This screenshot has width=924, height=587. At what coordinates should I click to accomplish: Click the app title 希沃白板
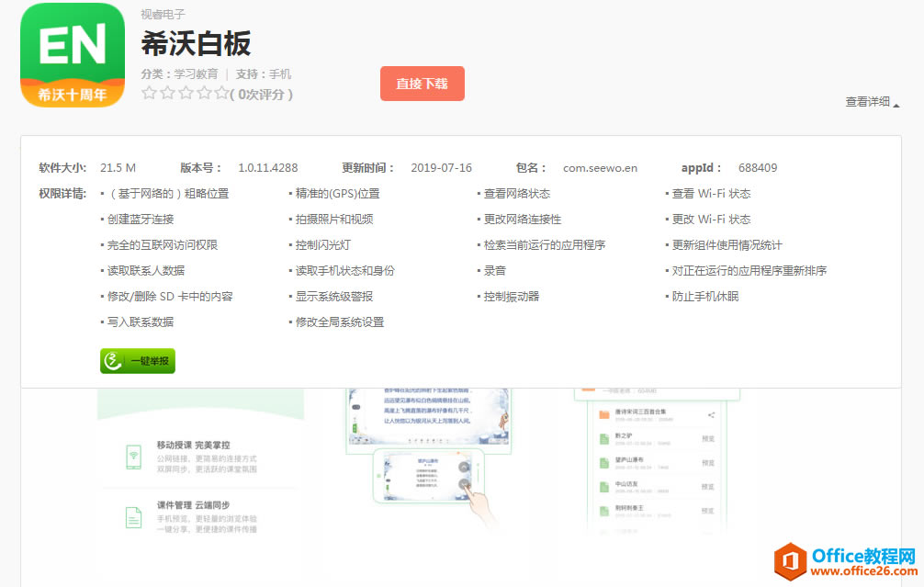click(196, 43)
